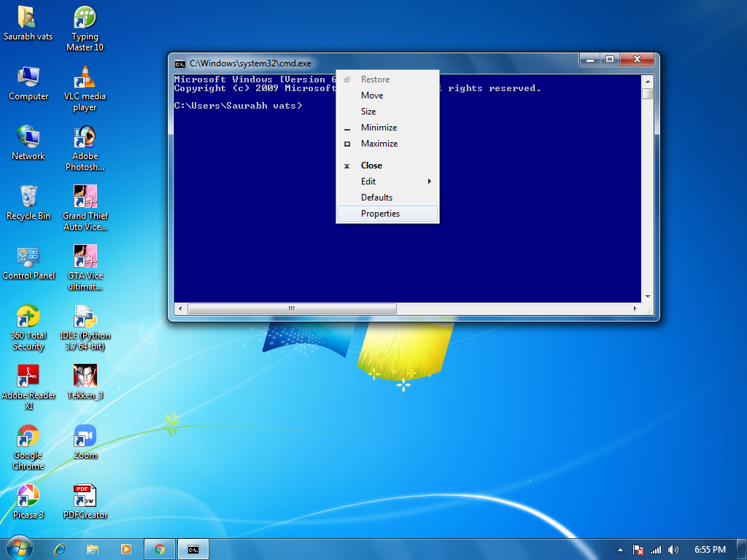Show hidden system tray icons
The height and width of the screenshot is (560, 747).
click(619, 549)
